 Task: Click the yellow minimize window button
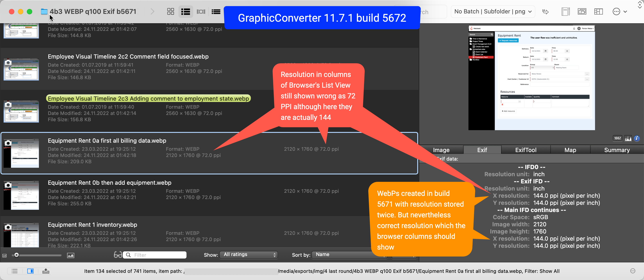click(21, 11)
